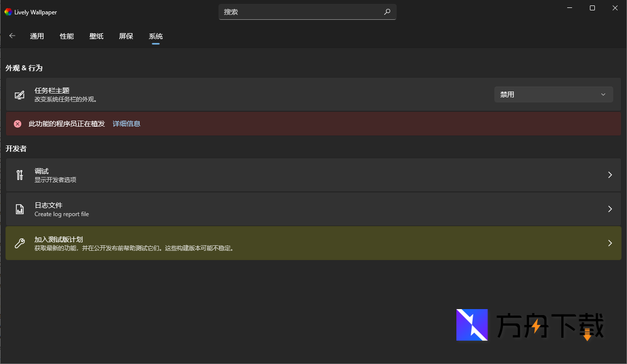Open 加入测试版计划 via its right chevron
The height and width of the screenshot is (364, 627).
pyautogui.click(x=610, y=243)
